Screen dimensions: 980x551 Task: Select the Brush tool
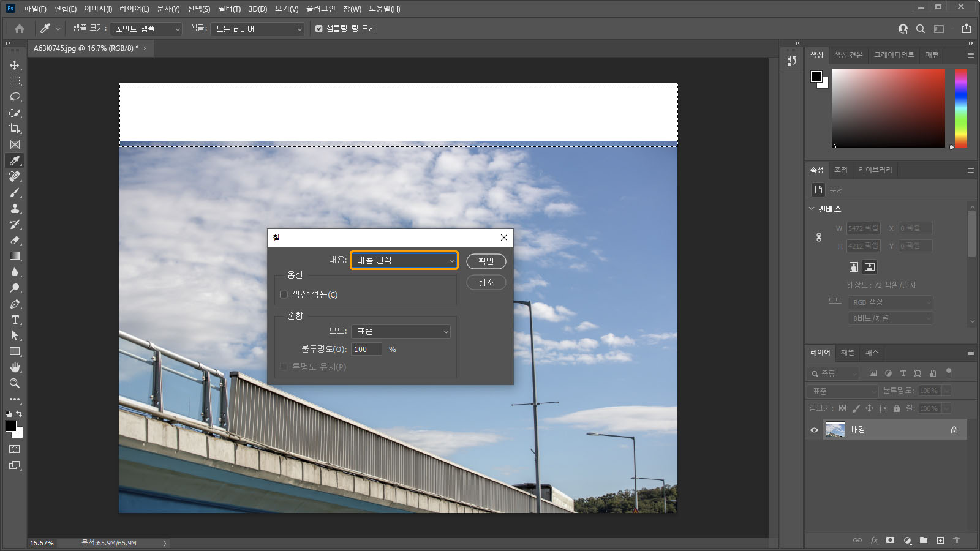(15, 192)
